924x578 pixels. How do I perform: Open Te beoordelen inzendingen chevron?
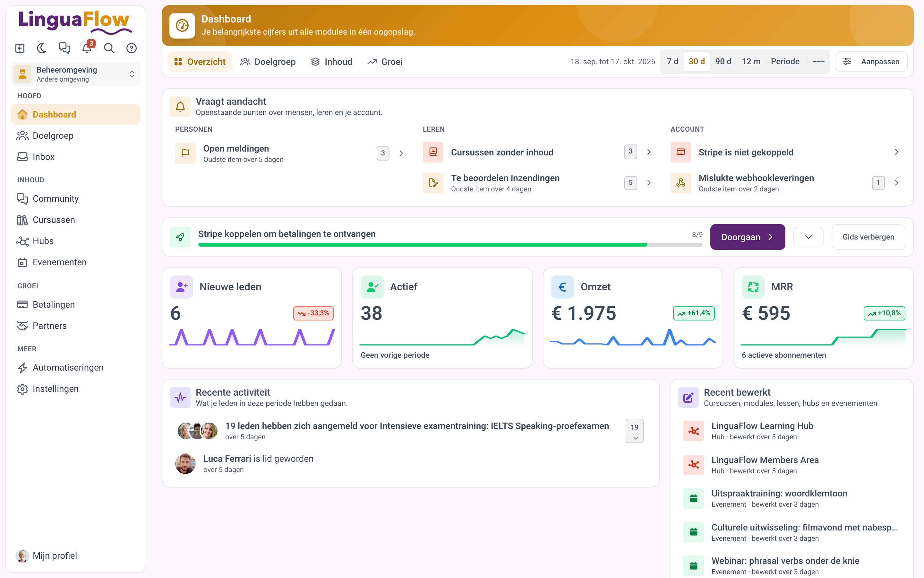point(649,183)
